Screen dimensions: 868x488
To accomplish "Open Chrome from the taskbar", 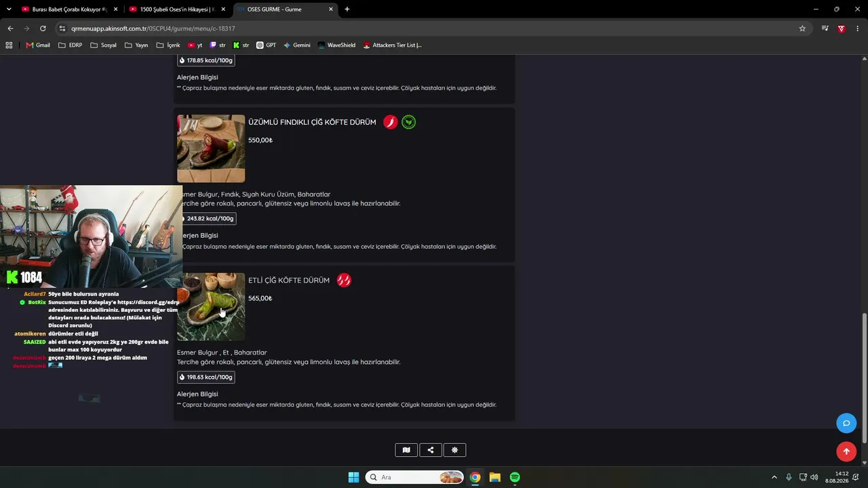I will tap(475, 477).
